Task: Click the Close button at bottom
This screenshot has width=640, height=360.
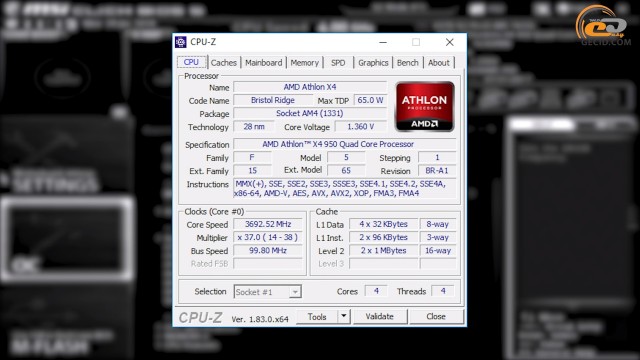Action: coord(436,317)
